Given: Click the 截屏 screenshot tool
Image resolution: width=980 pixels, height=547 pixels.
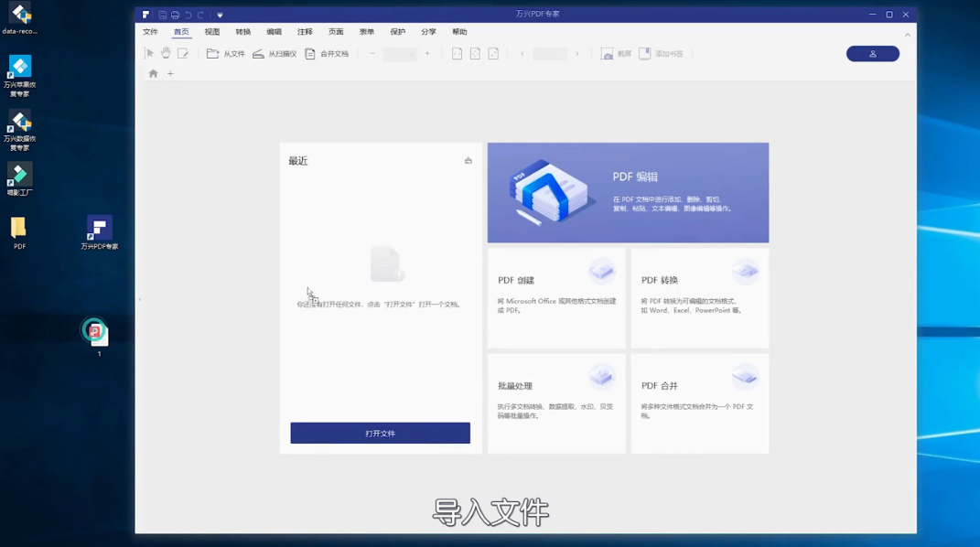Looking at the screenshot, I should [x=616, y=54].
